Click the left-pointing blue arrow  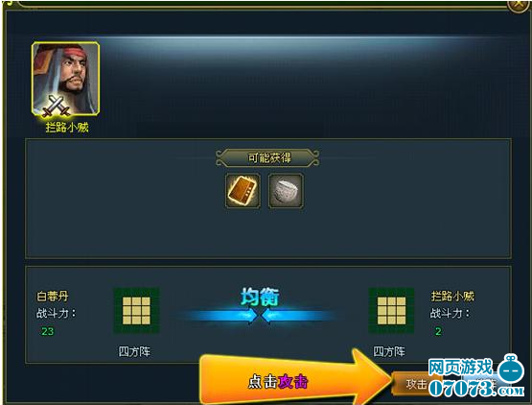[298, 316]
